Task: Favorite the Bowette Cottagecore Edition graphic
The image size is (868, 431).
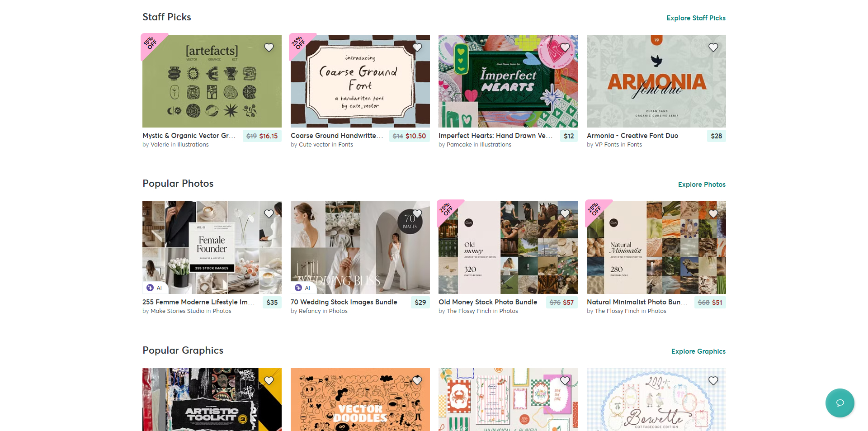Action: (x=713, y=381)
